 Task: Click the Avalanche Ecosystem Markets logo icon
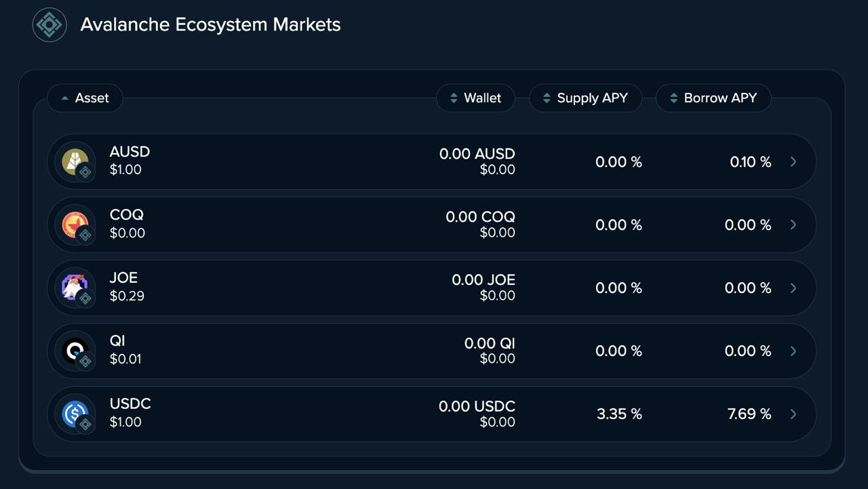point(50,25)
